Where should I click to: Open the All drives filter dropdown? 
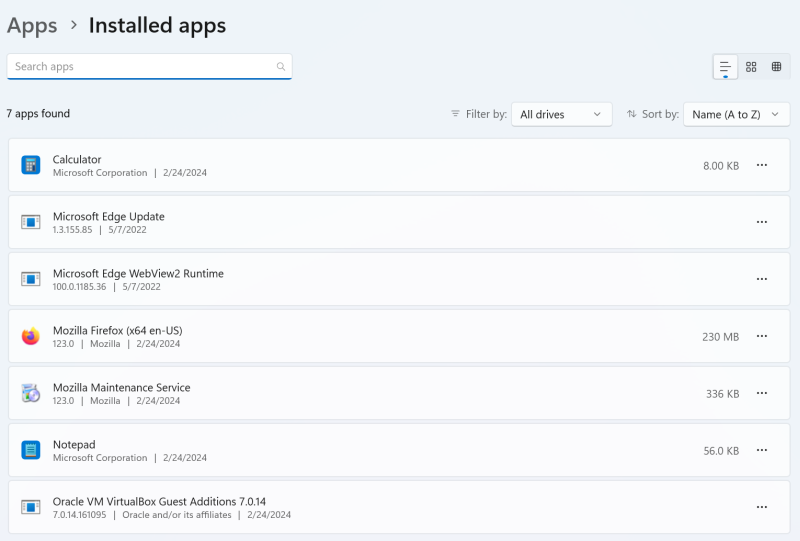(562, 114)
